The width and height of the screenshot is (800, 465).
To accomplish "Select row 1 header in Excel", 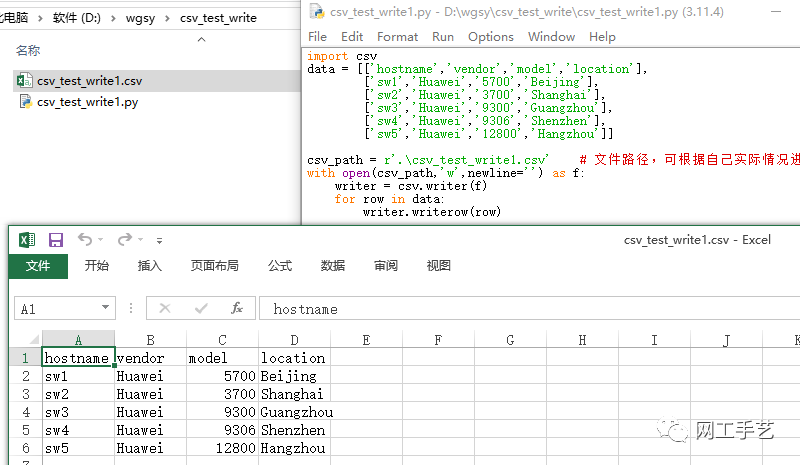I will [x=26, y=358].
